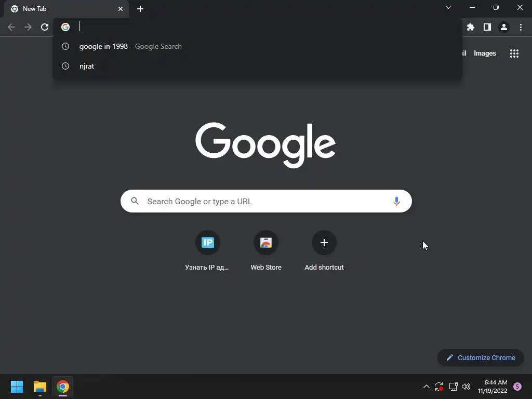
Task: Open File Explorer from the taskbar
Action: coord(39,387)
